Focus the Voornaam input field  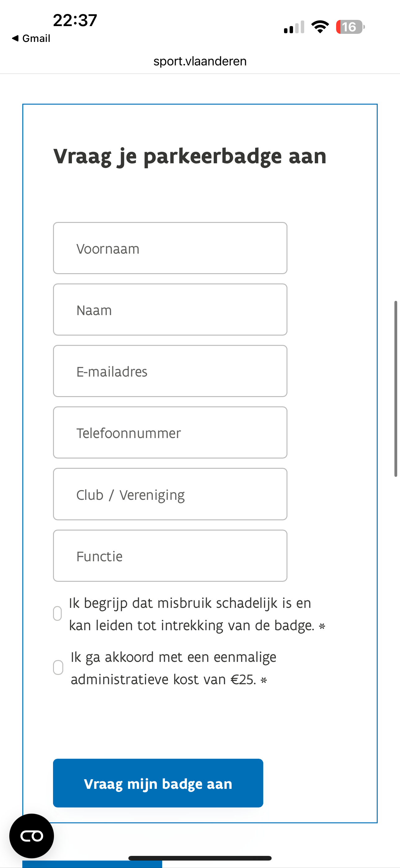[x=170, y=248]
